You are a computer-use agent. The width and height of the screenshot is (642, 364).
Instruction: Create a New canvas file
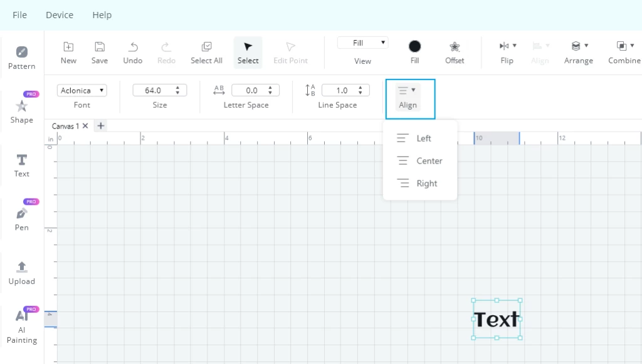(68, 53)
